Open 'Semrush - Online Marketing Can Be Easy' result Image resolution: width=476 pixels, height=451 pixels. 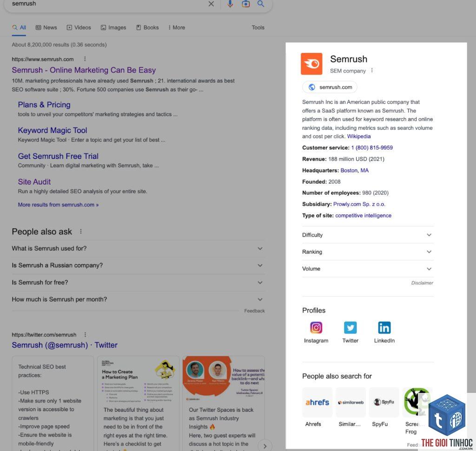click(84, 70)
